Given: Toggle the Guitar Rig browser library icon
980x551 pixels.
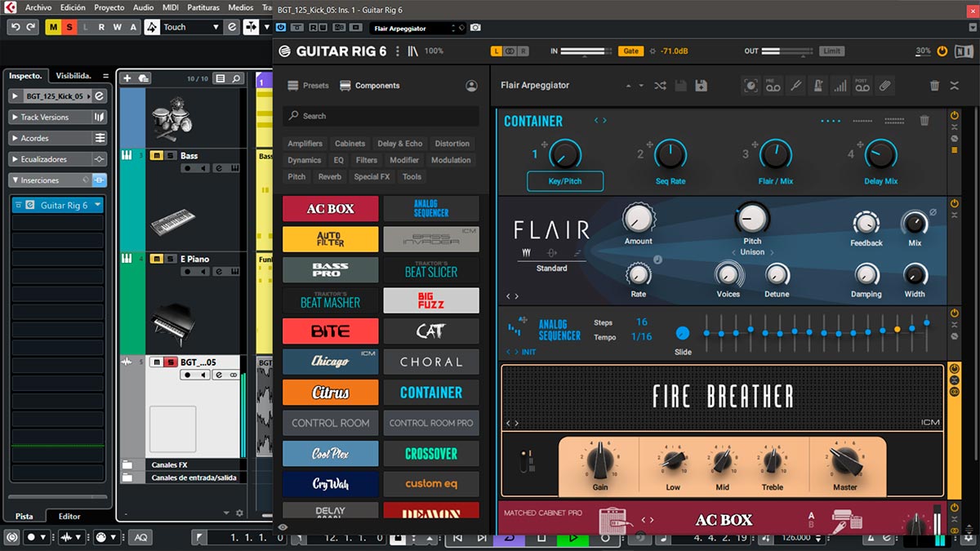Looking at the screenshot, I should pos(413,51).
